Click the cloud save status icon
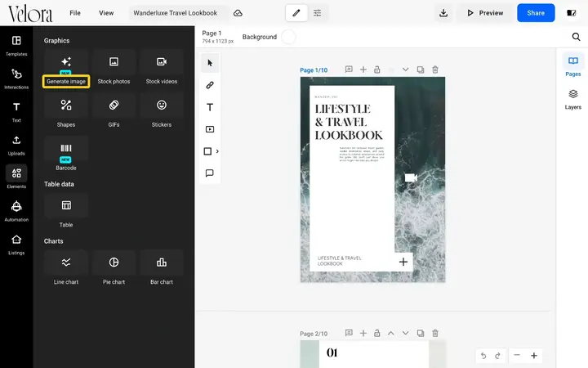588x368 pixels. 238,13
